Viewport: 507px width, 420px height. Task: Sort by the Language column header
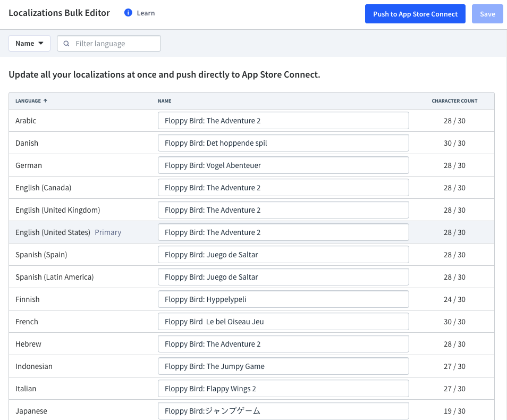pyautogui.click(x=31, y=101)
